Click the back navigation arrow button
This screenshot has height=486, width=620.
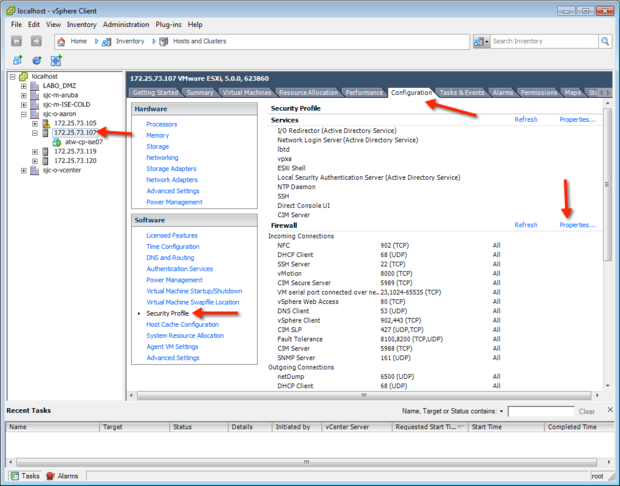(16, 41)
